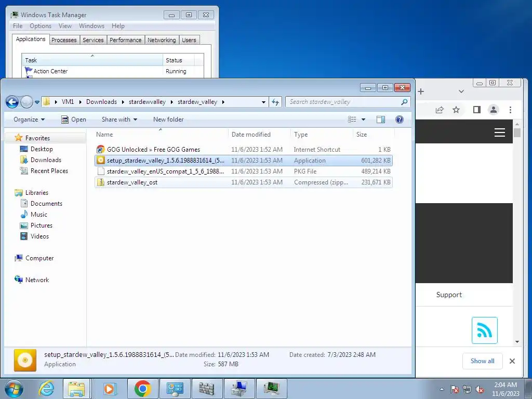Expand the arrow after stardew_valley breadcrumb

(223, 102)
